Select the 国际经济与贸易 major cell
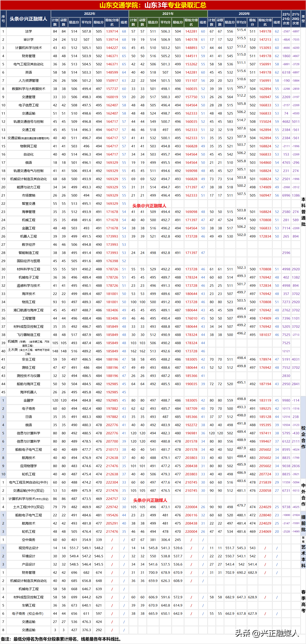The image size is (306, 644). point(29,261)
